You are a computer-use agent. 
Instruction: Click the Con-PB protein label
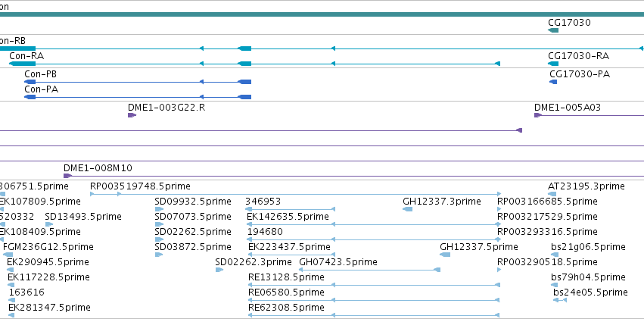[x=41, y=74]
